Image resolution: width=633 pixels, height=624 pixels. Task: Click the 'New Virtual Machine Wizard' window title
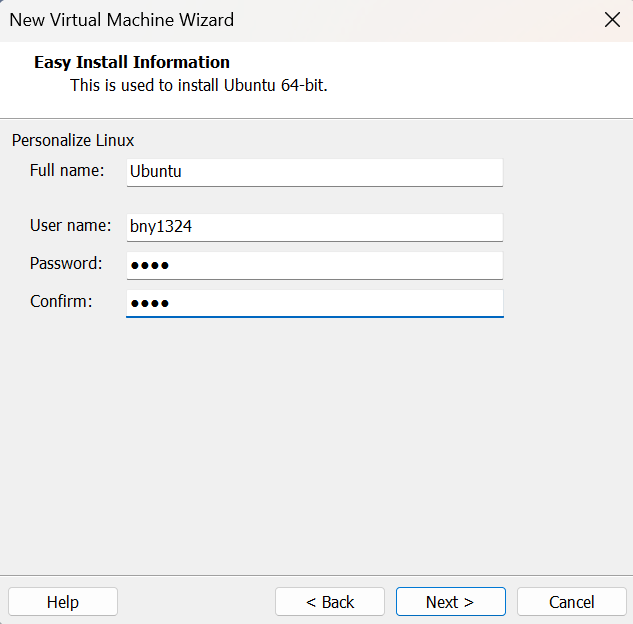tap(122, 20)
